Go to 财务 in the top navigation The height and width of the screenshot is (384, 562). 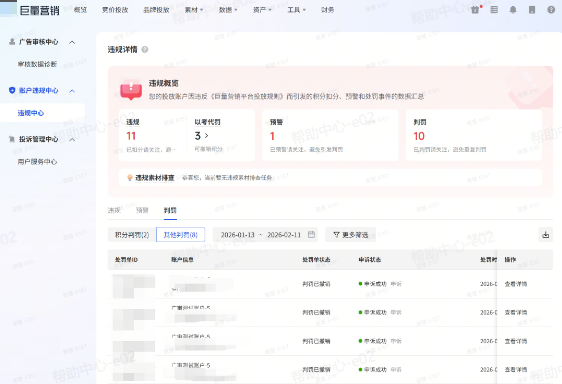327,10
